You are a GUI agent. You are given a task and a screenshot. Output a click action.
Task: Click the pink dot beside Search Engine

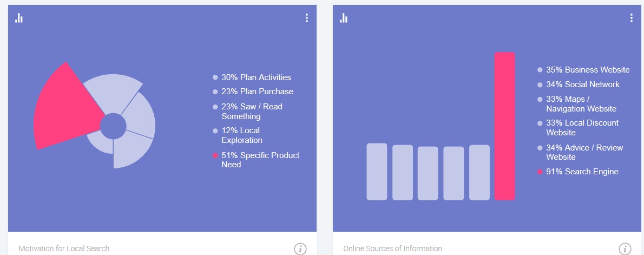click(540, 172)
